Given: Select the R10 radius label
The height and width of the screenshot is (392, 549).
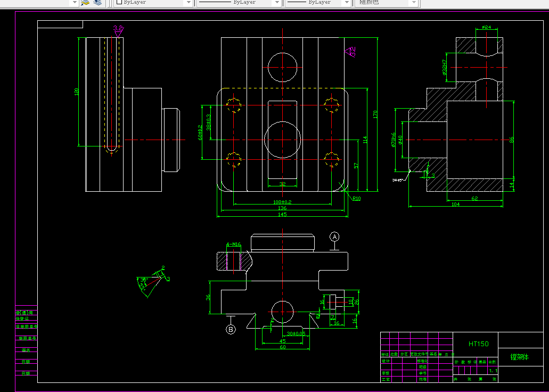Looking at the screenshot, I should (x=356, y=199).
